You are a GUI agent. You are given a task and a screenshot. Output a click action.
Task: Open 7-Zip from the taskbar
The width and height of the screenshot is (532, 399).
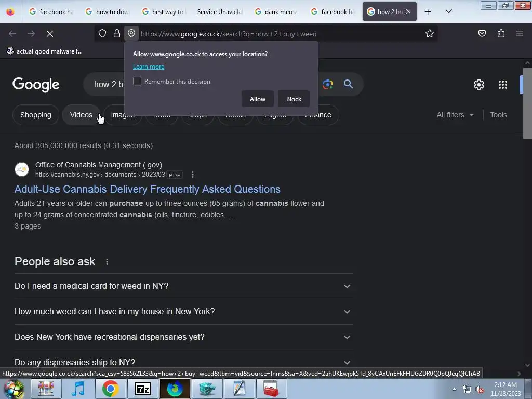(142, 389)
